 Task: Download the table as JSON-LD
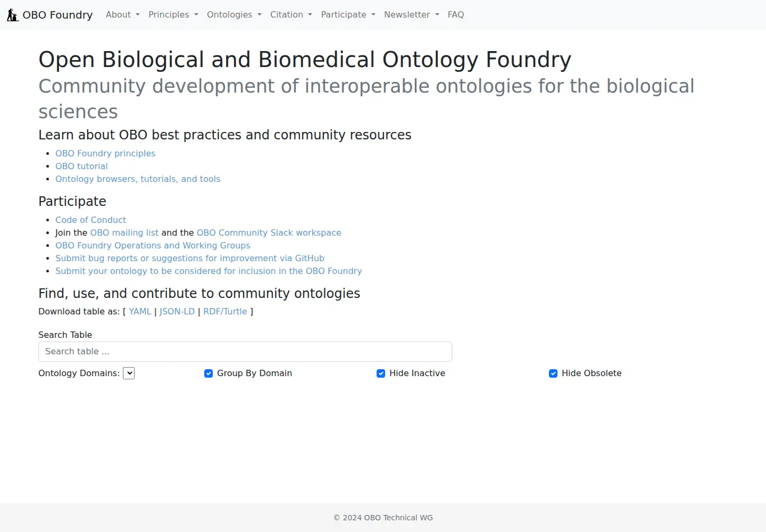coord(177,312)
